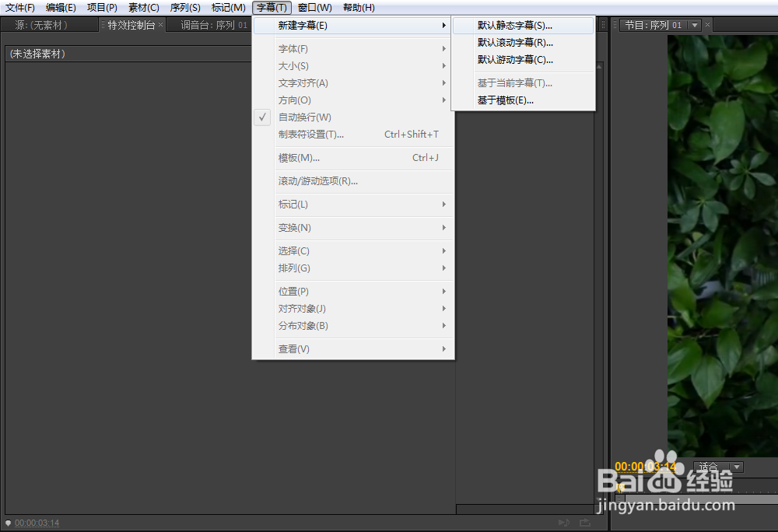Viewport: 778px width, 532px height.
Task: Click the export frame icon below the timeline
Action: pyautogui.click(x=583, y=522)
